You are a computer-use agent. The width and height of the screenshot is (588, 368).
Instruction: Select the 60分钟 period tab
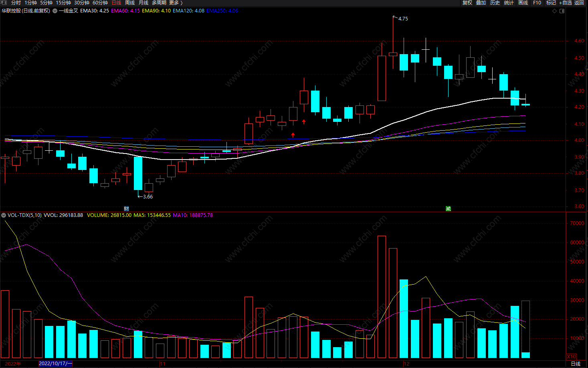(100, 3)
